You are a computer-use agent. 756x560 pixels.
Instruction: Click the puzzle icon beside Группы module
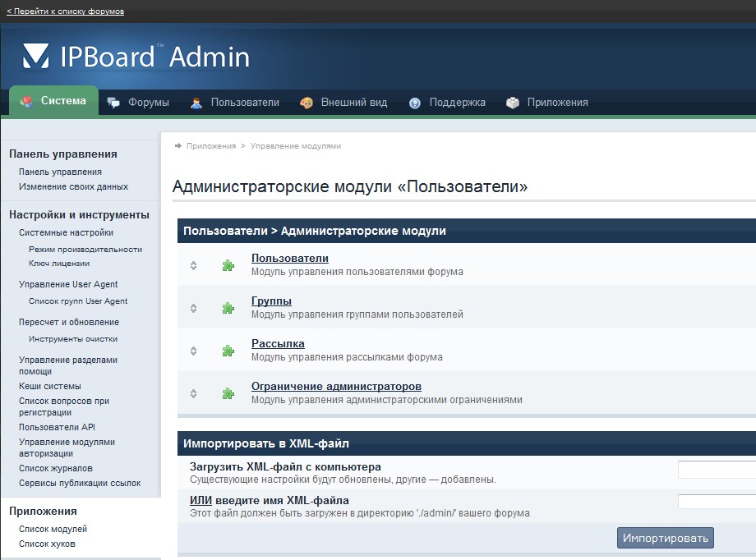(x=228, y=309)
